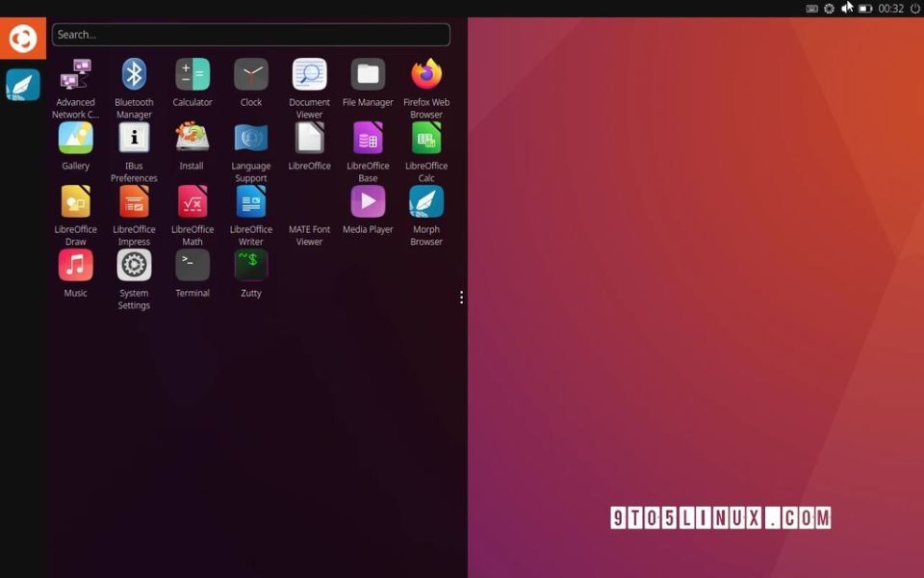The height and width of the screenshot is (578, 924).
Task: Open the Music app
Action: 75,265
